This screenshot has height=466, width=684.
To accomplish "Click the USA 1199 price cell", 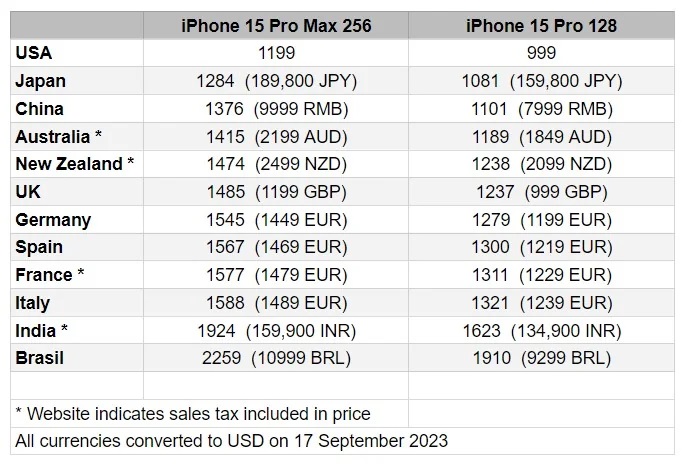I will (x=276, y=53).
